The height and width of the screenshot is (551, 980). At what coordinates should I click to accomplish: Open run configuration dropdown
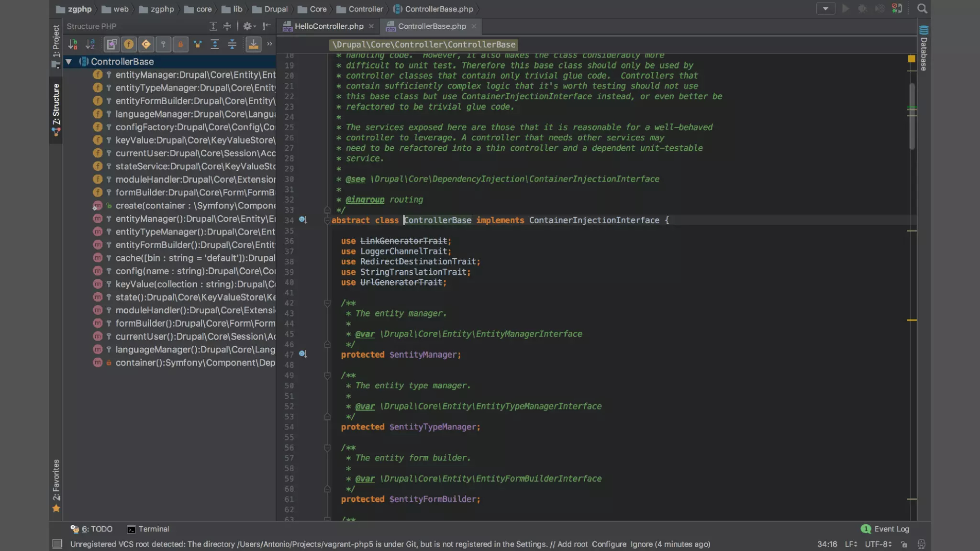coord(825,9)
